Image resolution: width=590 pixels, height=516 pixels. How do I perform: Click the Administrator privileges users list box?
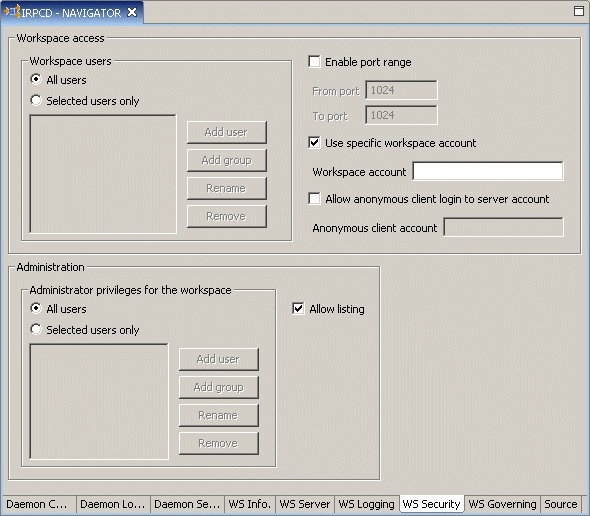(x=99, y=401)
